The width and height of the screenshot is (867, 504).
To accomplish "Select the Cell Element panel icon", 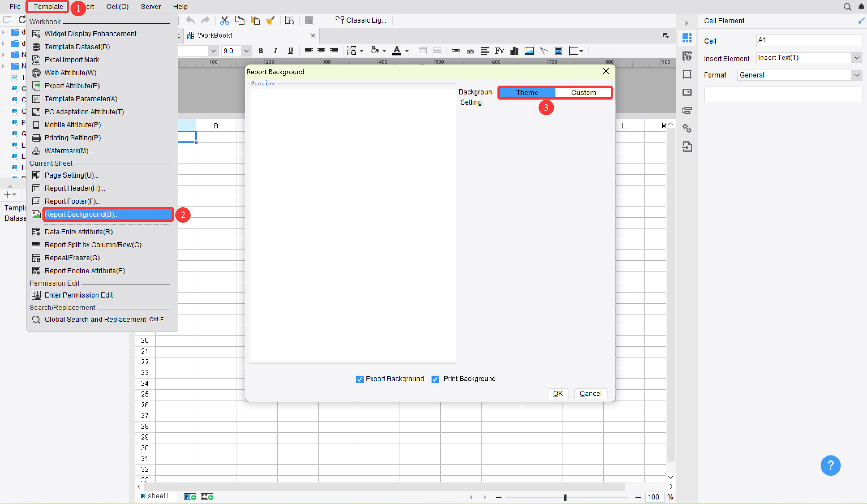I will point(687,38).
